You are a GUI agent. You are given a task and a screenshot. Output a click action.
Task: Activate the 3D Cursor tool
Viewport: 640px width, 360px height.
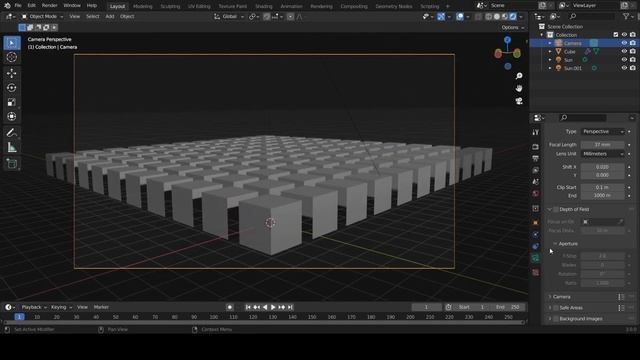pyautogui.click(x=12, y=57)
